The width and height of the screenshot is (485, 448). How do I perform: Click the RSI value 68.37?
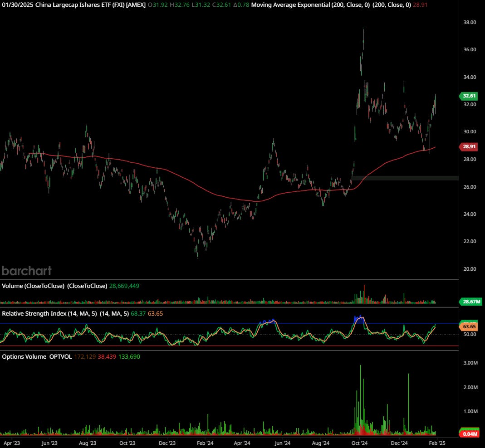(x=138, y=313)
